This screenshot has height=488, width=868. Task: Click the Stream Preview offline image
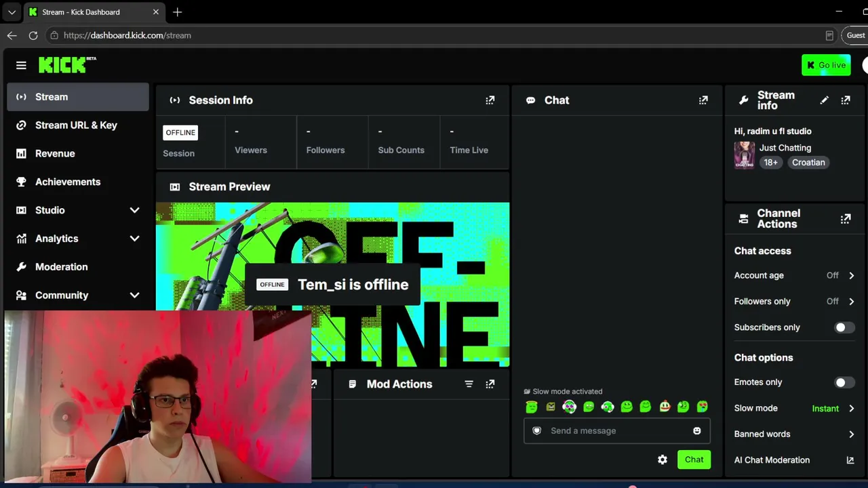click(x=332, y=285)
